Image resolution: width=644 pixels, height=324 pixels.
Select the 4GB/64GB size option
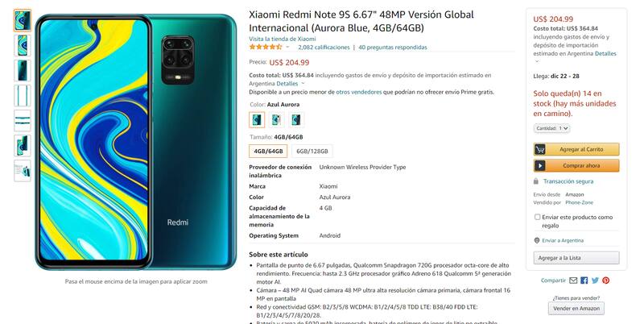(268, 152)
